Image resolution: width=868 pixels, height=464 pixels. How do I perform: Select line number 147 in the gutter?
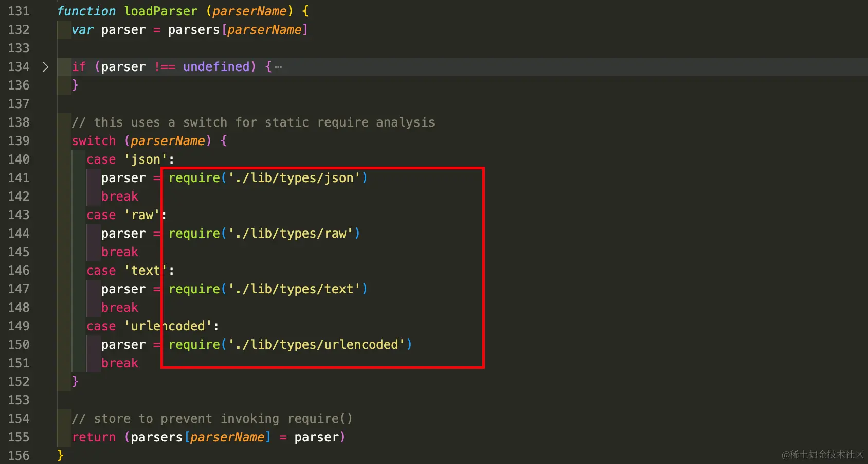click(19, 289)
